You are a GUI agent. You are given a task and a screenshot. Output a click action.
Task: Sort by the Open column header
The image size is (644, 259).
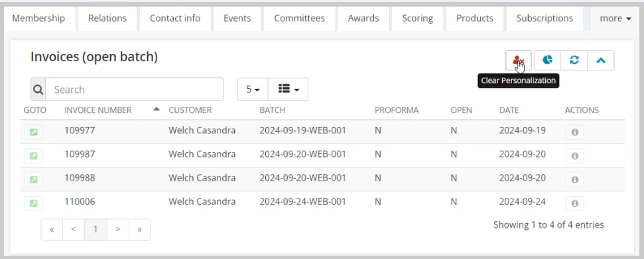461,110
